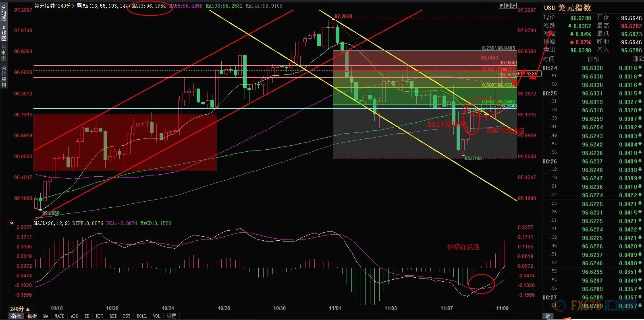Click the 价格 column header in the tick list
Image resolution: width=644 pixels, height=320 pixels.
click(594, 59)
